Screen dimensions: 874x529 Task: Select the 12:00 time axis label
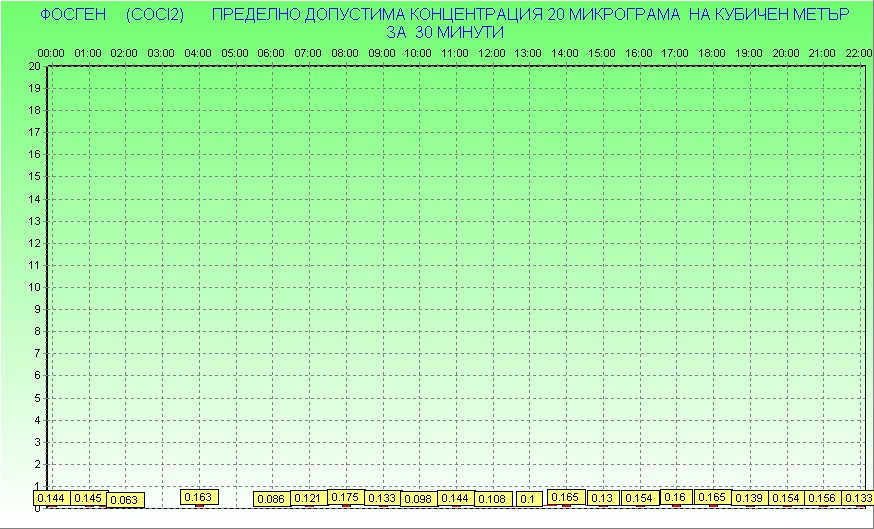[492, 52]
